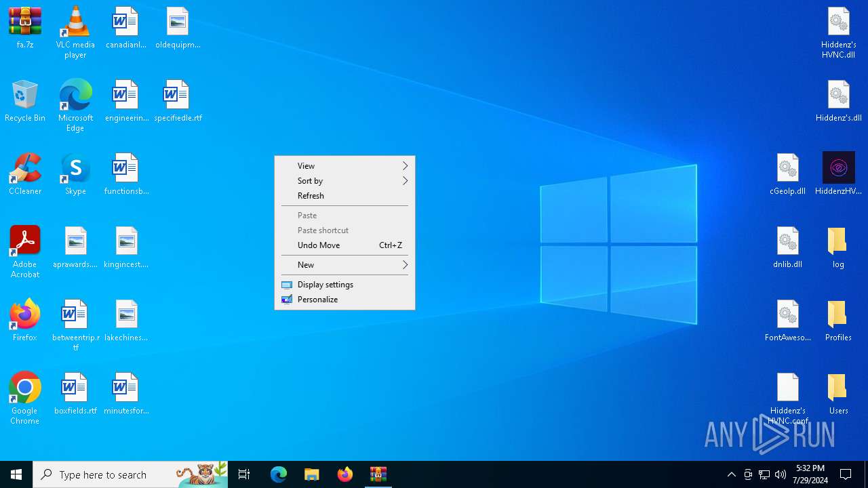868x488 pixels.
Task: Select the Profiles folder
Action: pos(839,321)
